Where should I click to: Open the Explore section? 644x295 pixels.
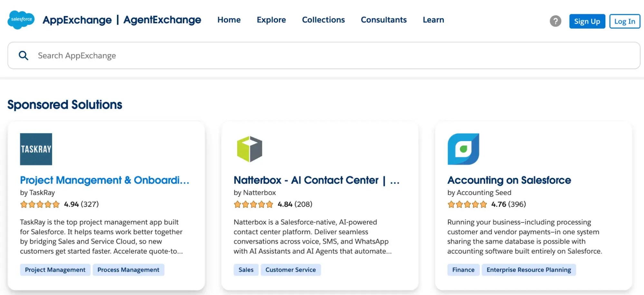click(x=271, y=20)
